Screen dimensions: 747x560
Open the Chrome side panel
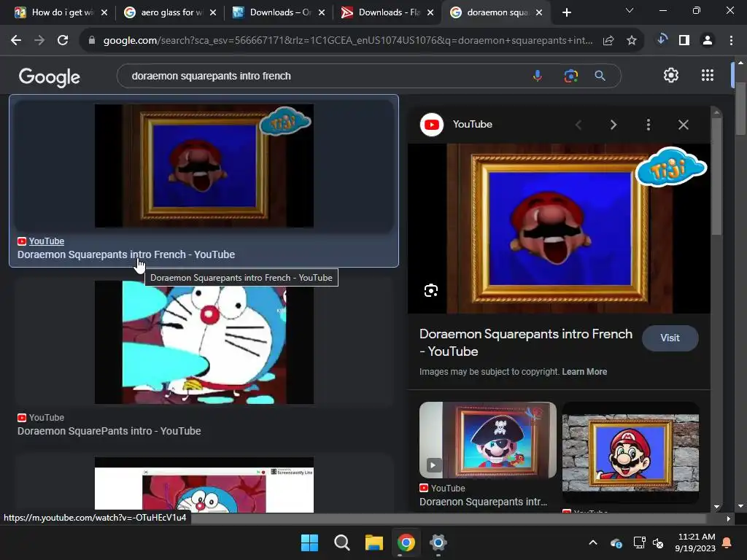[684, 41]
